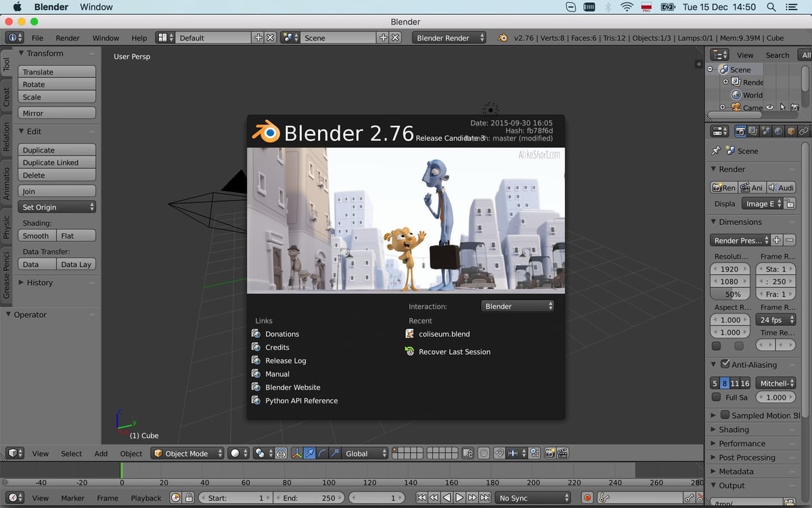Open the Python API Reference link
The width and height of the screenshot is (812, 508).
click(301, 400)
